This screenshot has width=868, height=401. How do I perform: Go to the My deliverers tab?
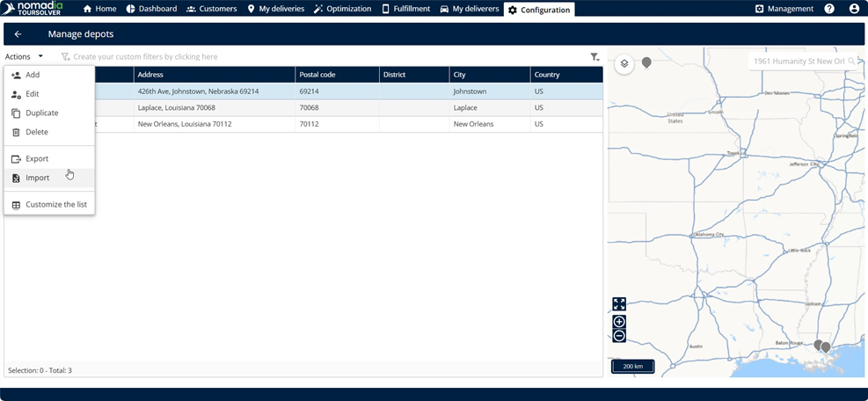(x=469, y=9)
